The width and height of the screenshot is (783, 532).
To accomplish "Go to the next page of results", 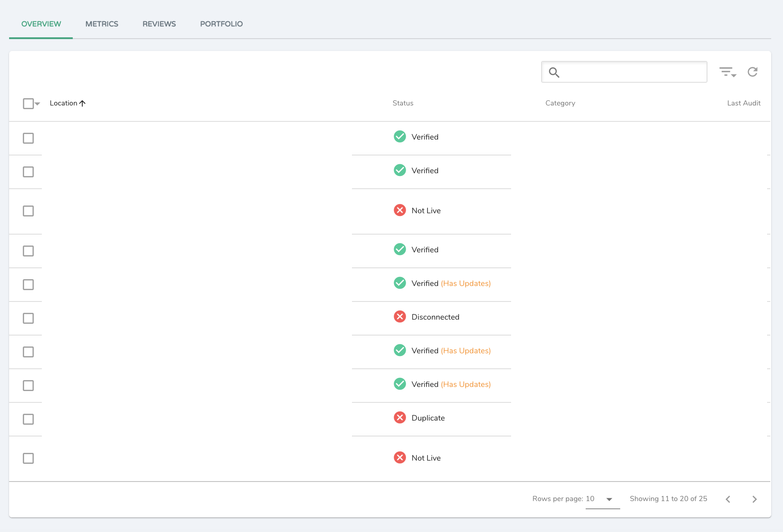I will pyautogui.click(x=754, y=499).
